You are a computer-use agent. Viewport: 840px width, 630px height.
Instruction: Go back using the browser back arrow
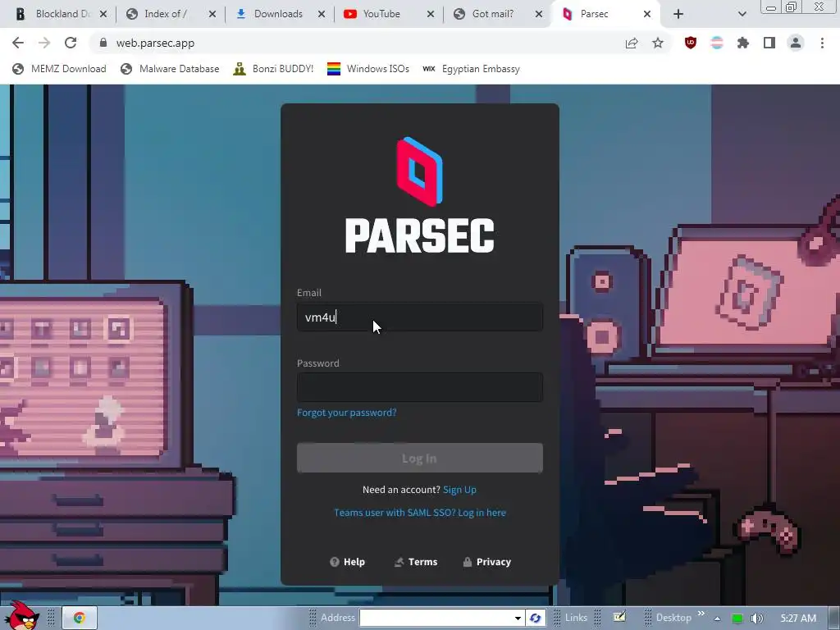(18, 43)
